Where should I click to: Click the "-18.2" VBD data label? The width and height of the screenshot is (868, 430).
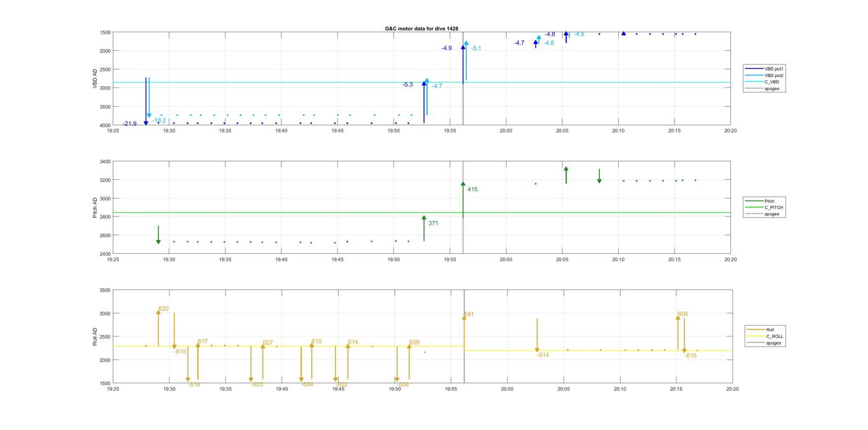click(x=159, y=120)
